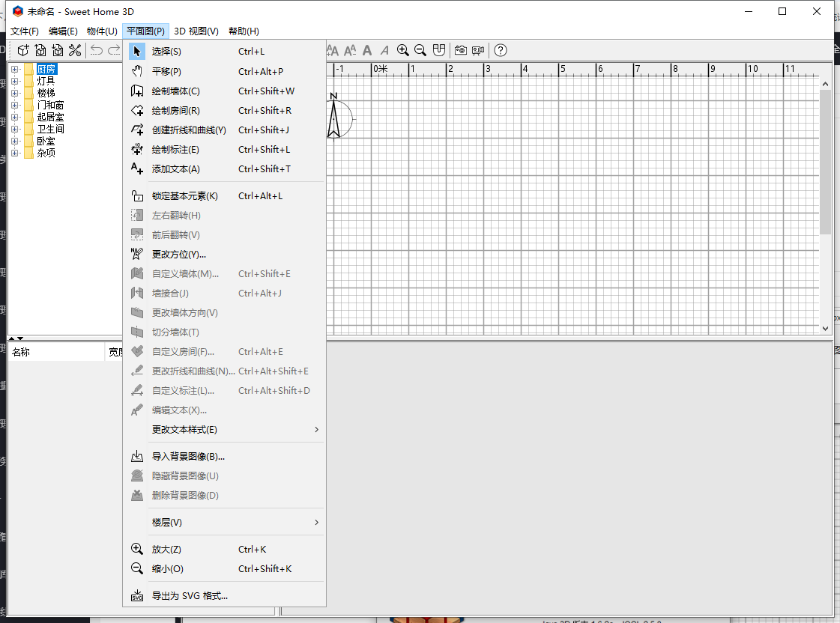Click the zoom out magnifier toolbar icon
Screen dimensions: 840x623
coord(420,50)
